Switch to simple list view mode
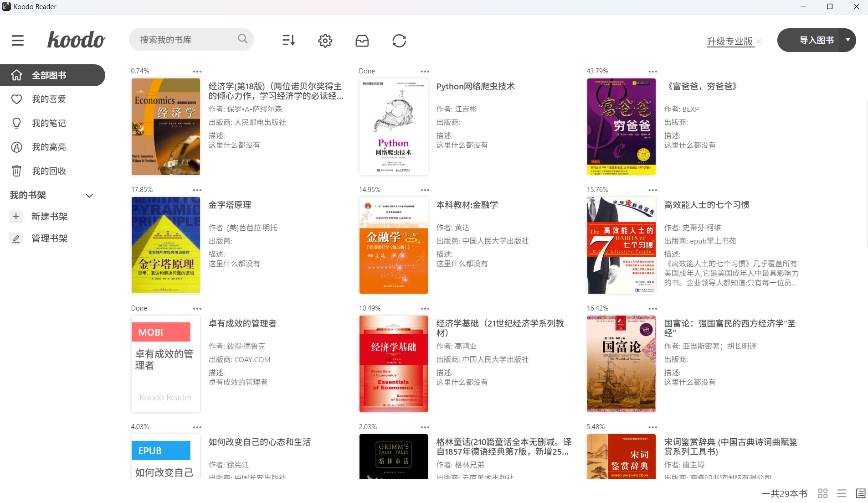Screen dimensions: 868x503 [x=842, y=493]
